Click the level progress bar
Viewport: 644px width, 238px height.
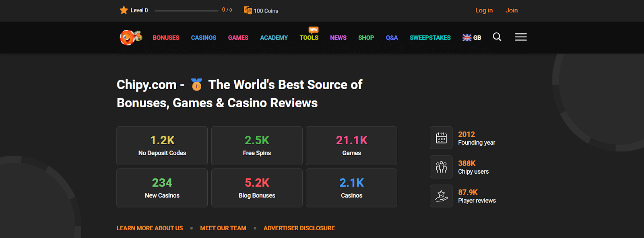click(186, 10)
